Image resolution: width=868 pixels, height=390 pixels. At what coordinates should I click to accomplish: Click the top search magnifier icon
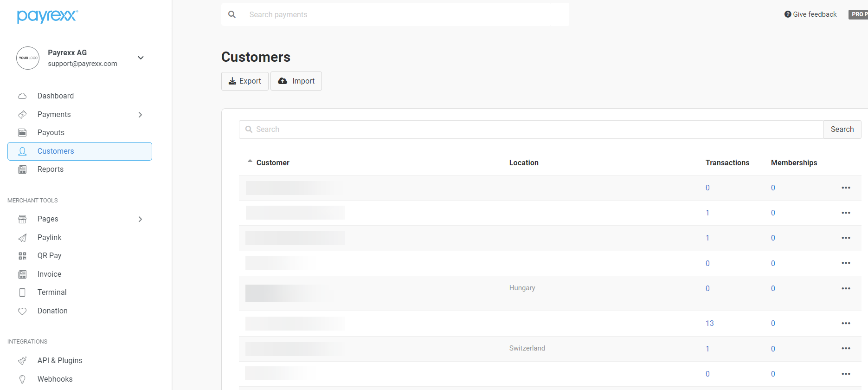(232, 14)
